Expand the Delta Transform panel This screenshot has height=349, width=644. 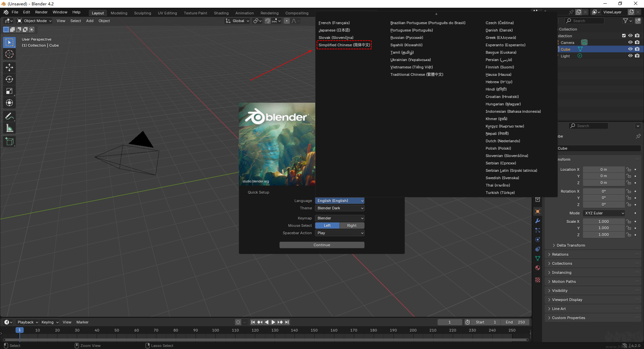tap(571, 245)
